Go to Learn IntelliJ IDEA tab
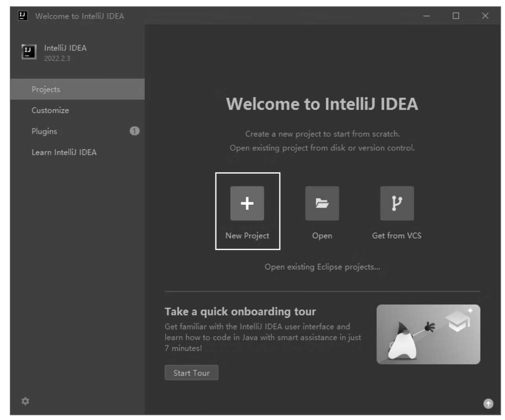This screenshot has height=420, width=505. click(x=64, y=152)
